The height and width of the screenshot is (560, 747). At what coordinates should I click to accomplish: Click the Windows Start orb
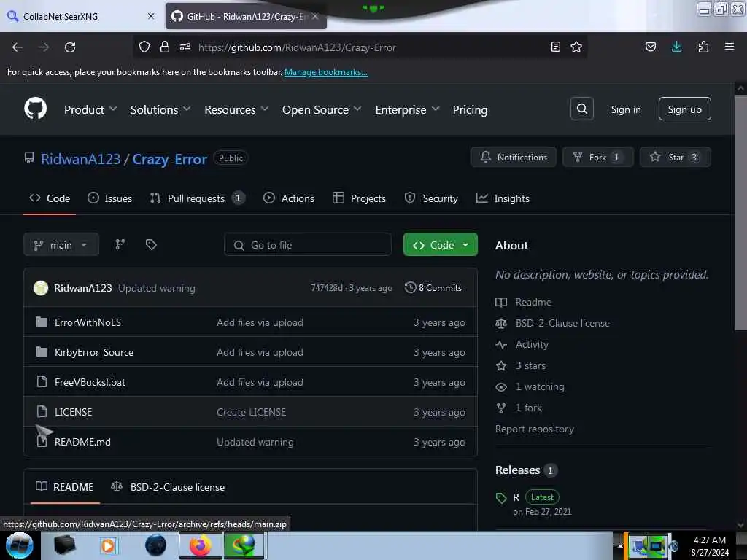click(x=19, y=545)
